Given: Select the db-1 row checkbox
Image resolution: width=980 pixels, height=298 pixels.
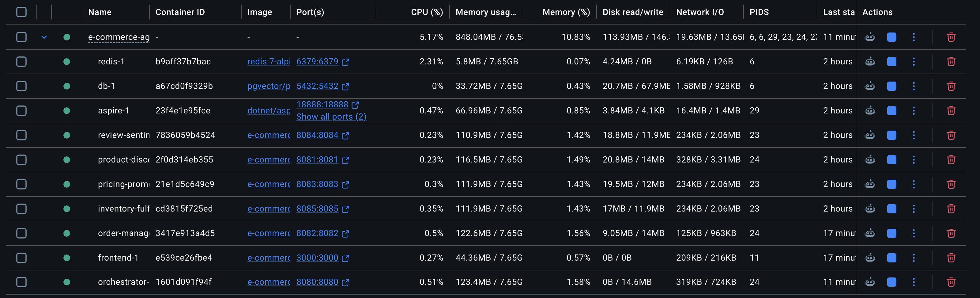Looking at the screenshot, I should (21, 86).
